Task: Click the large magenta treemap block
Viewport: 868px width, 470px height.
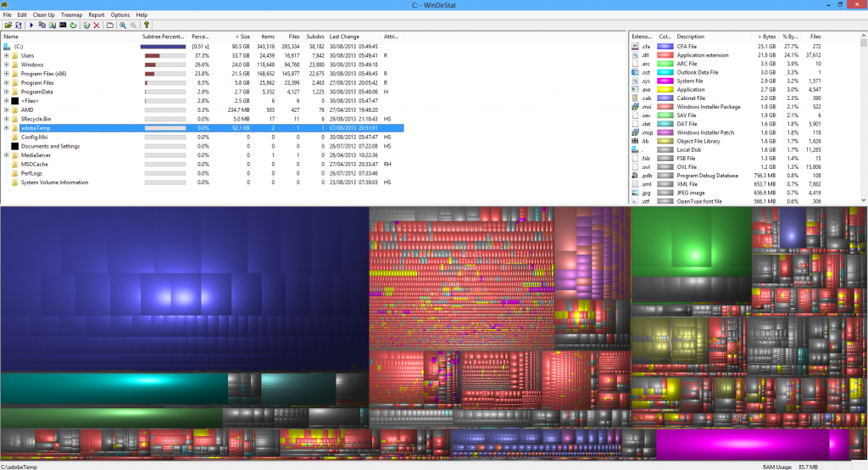Action: click(x=743, y=445)
